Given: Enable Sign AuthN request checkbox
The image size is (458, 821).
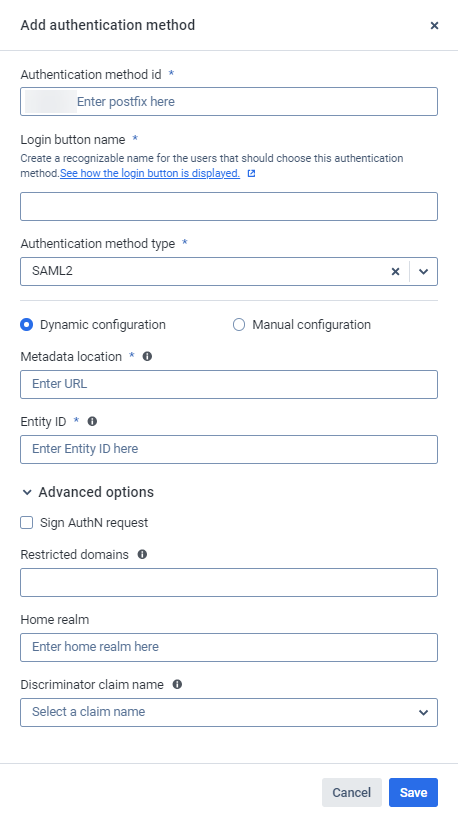Looking at the screenshot, I should pos(27,523).
